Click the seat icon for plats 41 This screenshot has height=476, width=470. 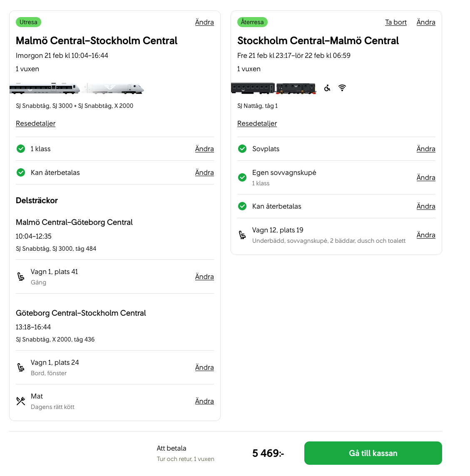coord(21,277)
